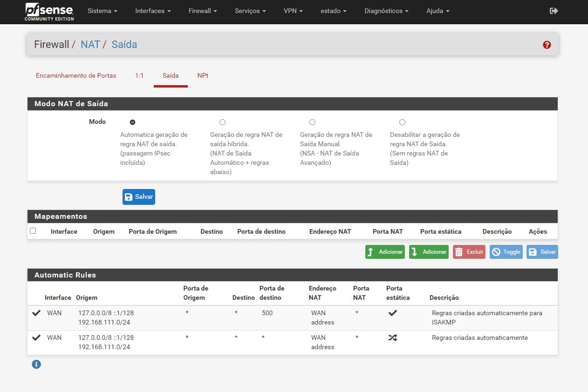Check the select-all checkbox in Mapeamentos header
The image size is (588, 392).
click(x=33, y=230)
